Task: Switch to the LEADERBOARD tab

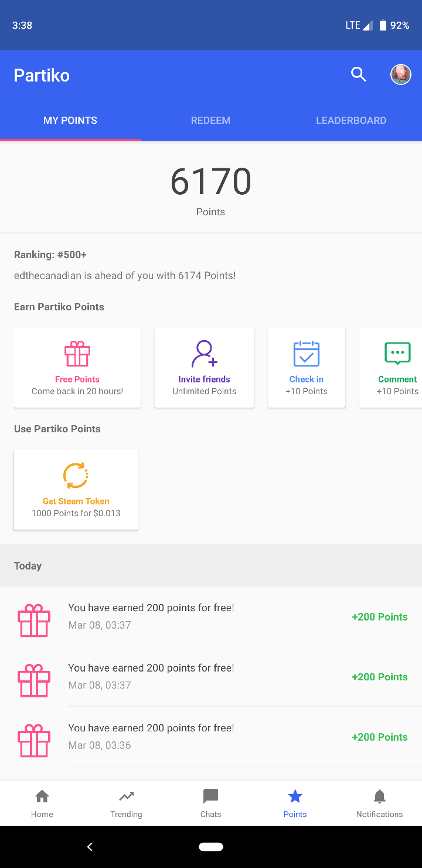Action: pos(351,120)
